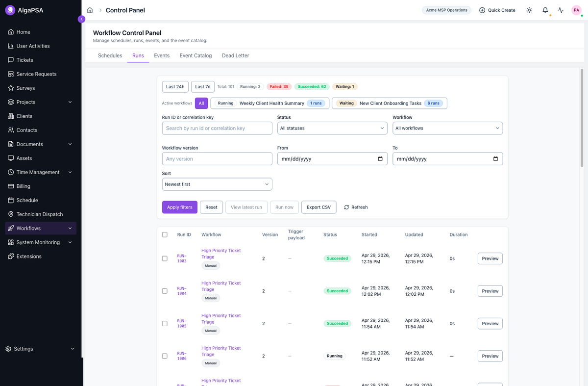Open the Workflow filter dropdown
The height and width of the screenshot is (386, 588).
point(448,128)
